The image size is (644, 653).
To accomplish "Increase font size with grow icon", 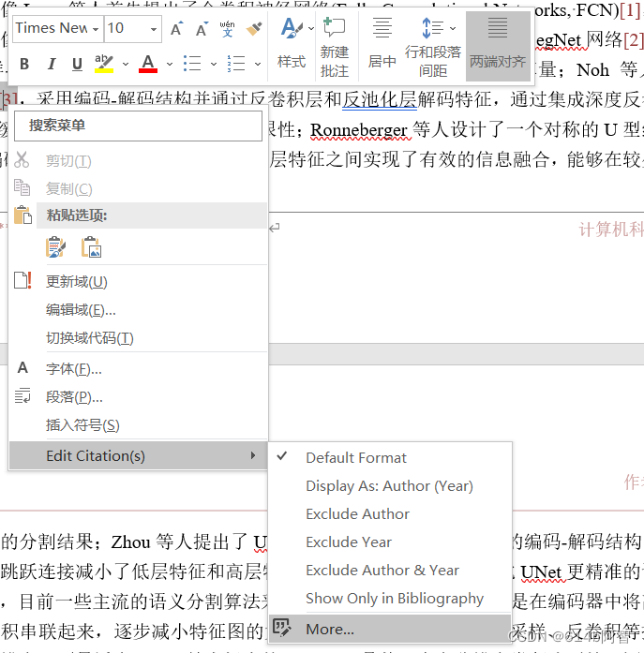I will click(x=176, y=29).
